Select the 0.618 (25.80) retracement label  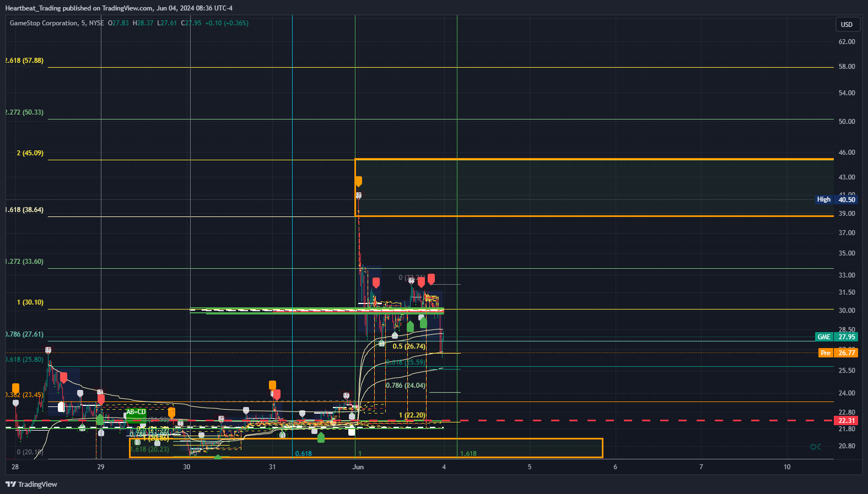coord(24,360)
